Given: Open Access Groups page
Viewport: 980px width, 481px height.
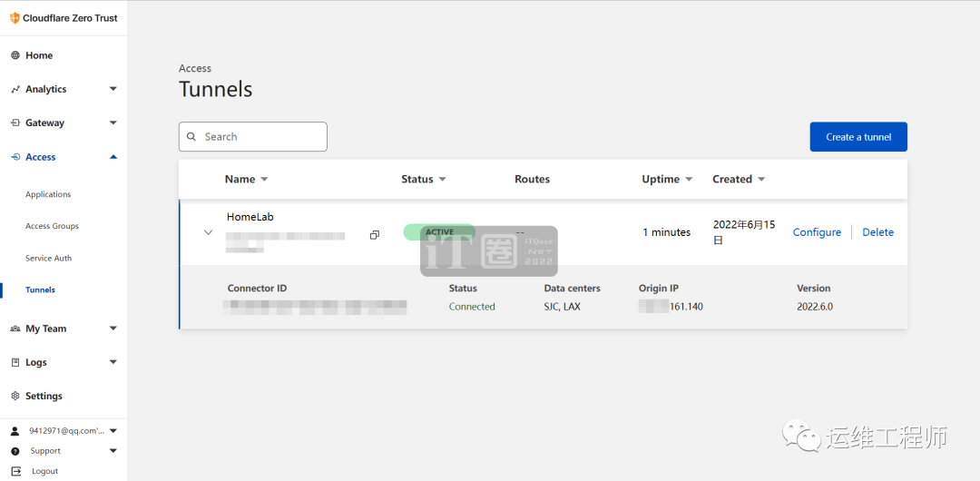Looking at the screenshot, I should tap(52, 226).
